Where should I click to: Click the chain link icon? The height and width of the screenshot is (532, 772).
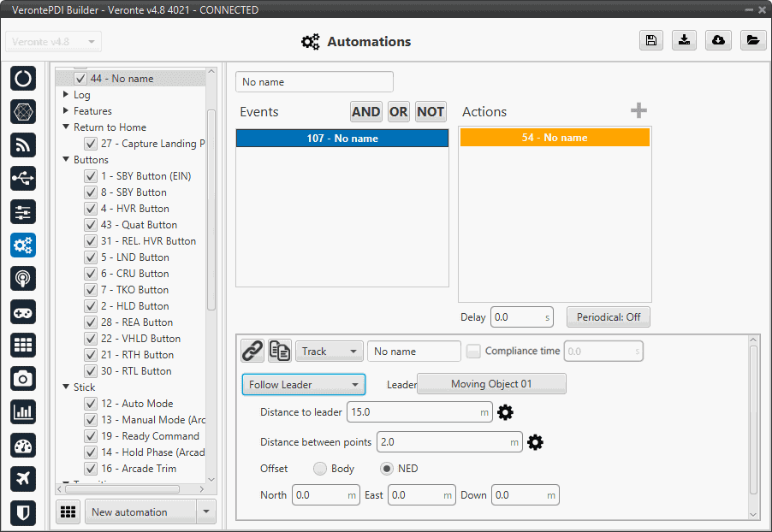252,351
